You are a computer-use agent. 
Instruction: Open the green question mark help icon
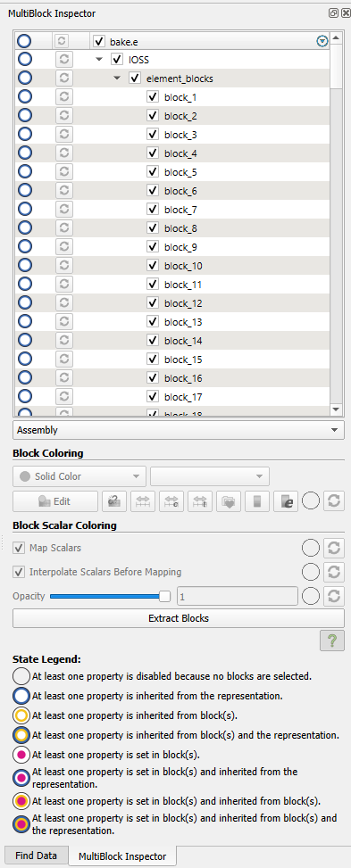pos(332,641)
